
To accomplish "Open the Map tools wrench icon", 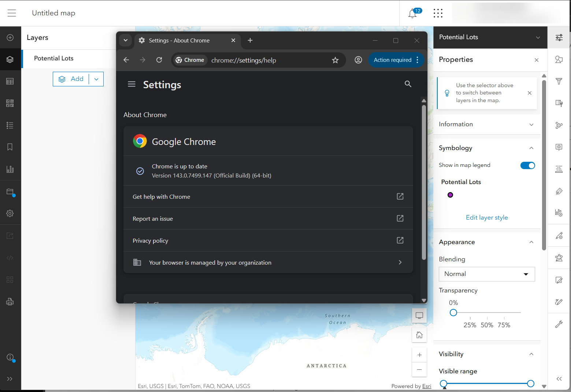I will (x=559, y=324).
